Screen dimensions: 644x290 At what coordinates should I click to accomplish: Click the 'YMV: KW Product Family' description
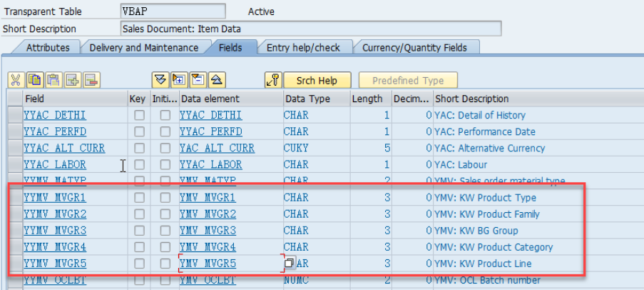pos(486,214)
